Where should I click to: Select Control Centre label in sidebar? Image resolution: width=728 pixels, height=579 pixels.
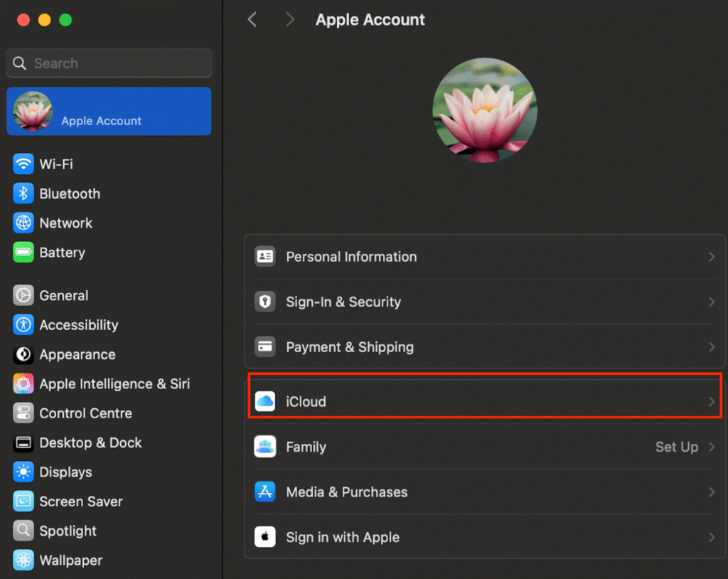click(86, 413)
